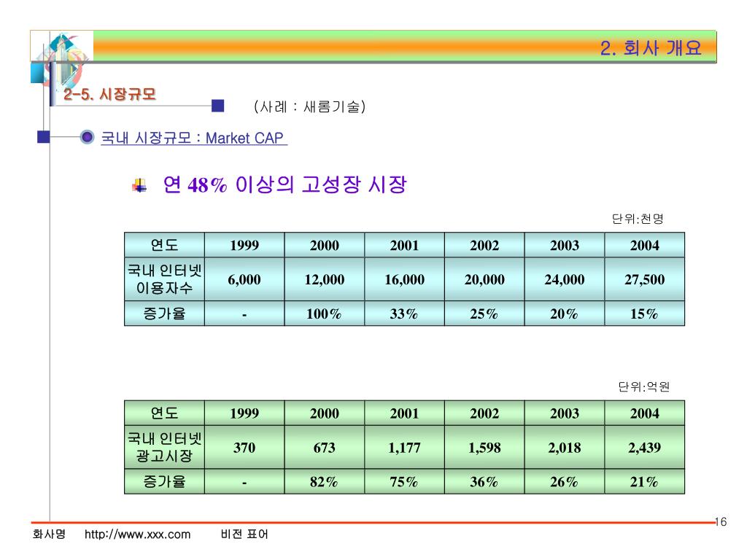The height and width of the screenshot is (560, 747).
Task: Select the 증가율 label in the green table
Action: pos(164,481)
